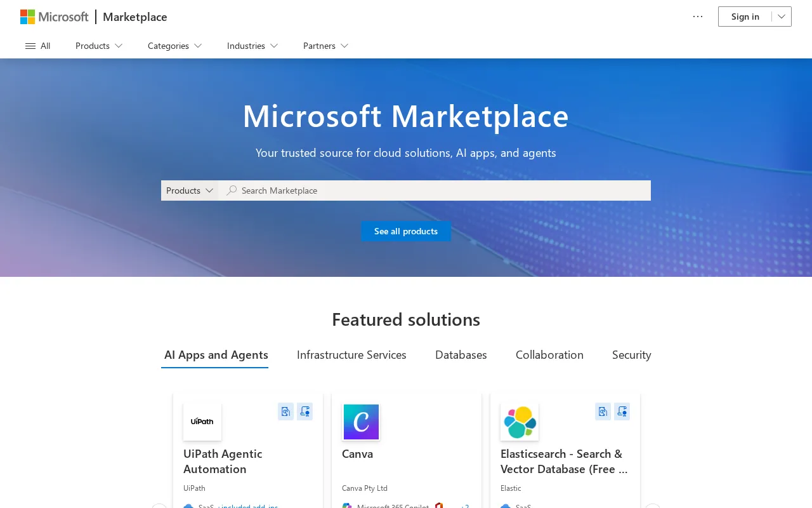The height and width of the screenshot is (508, 812).
Task: Switch to the Security tab
Action: [x=632, y=355]
